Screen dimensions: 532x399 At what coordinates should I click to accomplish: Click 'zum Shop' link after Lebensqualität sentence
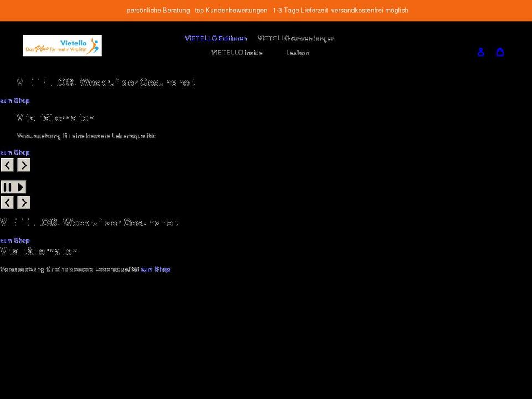pyautogui.click(x=155, y=269)
